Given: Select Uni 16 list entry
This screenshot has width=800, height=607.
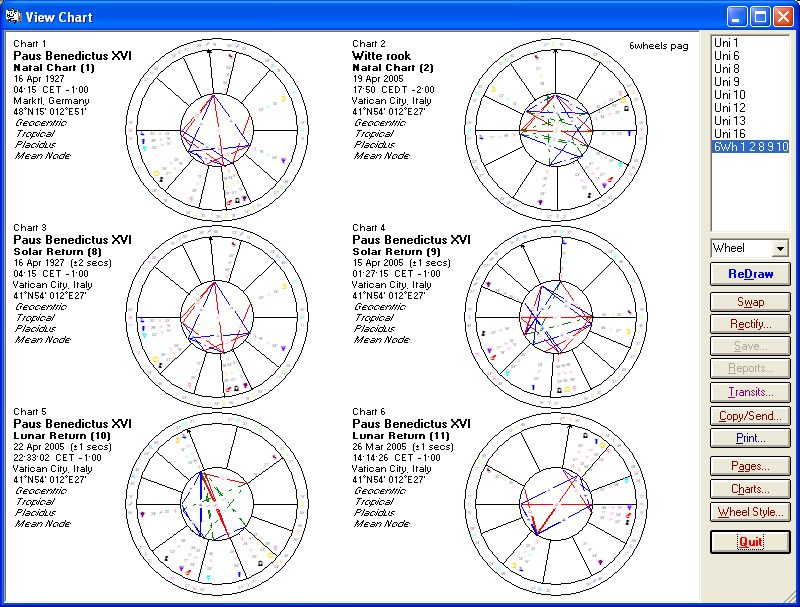Looking at the screenshot, I should (730, 134).
